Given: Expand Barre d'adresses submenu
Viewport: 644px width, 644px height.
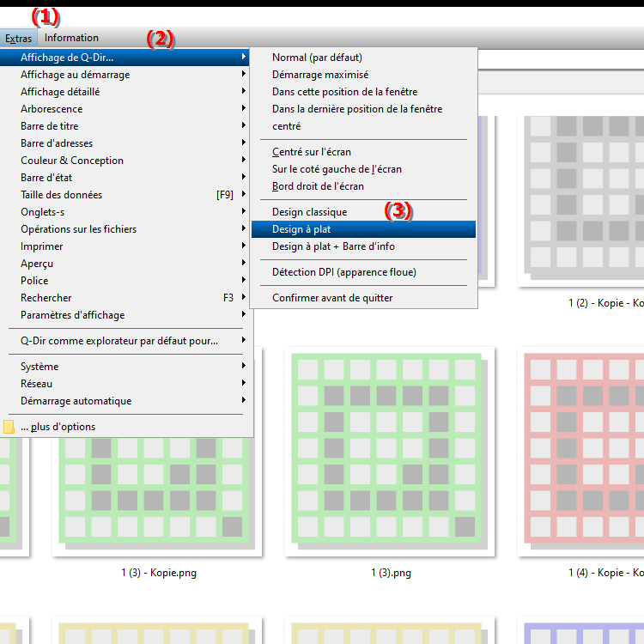Looking at the screenshot, I should [125, 143].
